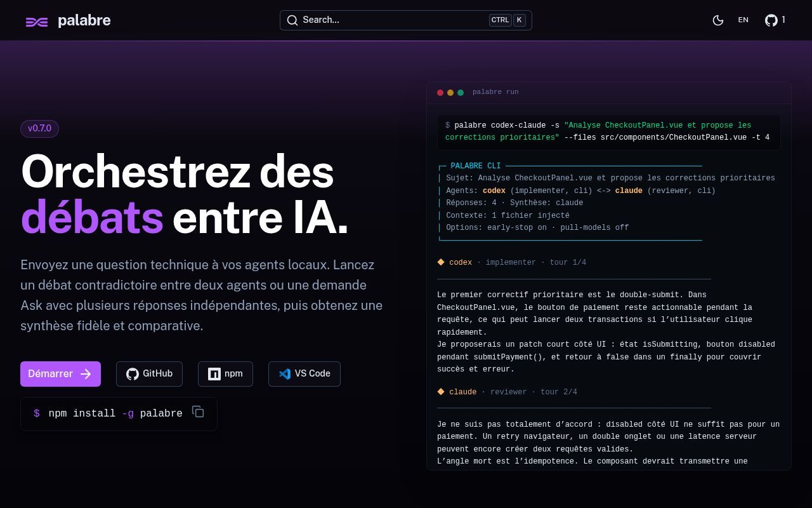Click the npm install -g palabre text
Image resolution: width=812 pixels, height=508 pixels.
(115, 413)
